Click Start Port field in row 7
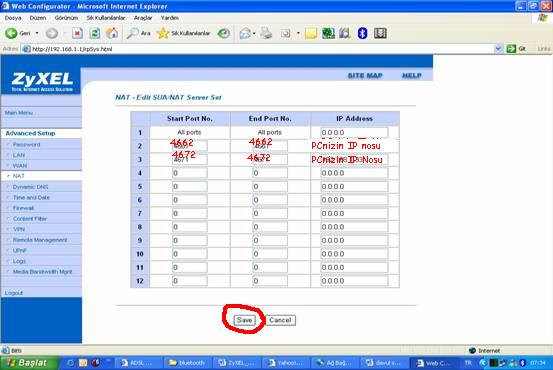Viewport: 553px width, 370px height. [189, 213]
